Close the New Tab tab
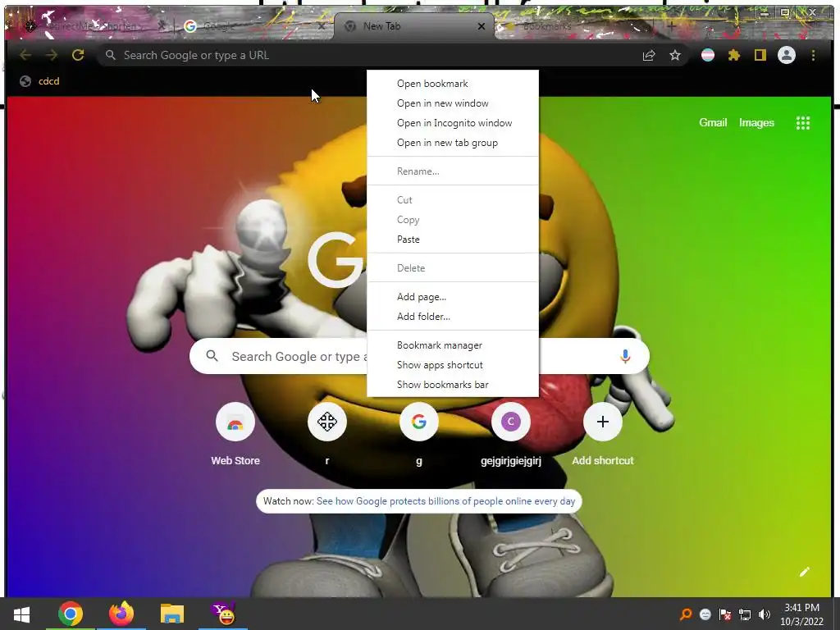The width and height of the screenshot is (840, 630). click(x=481, y=25)
